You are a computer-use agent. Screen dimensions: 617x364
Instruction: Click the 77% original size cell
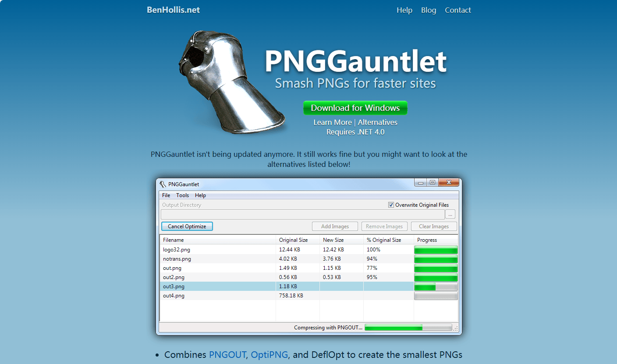[x=372, y=268]
